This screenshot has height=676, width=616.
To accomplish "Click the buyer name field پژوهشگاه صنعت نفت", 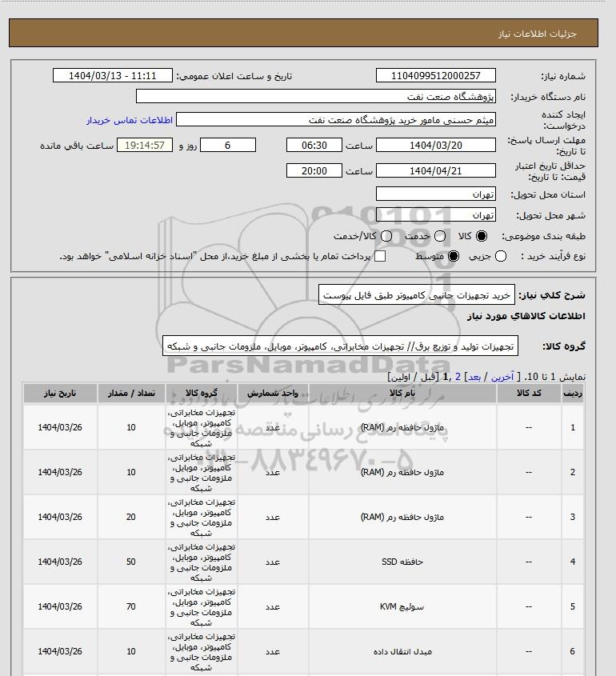I will 316,96.
